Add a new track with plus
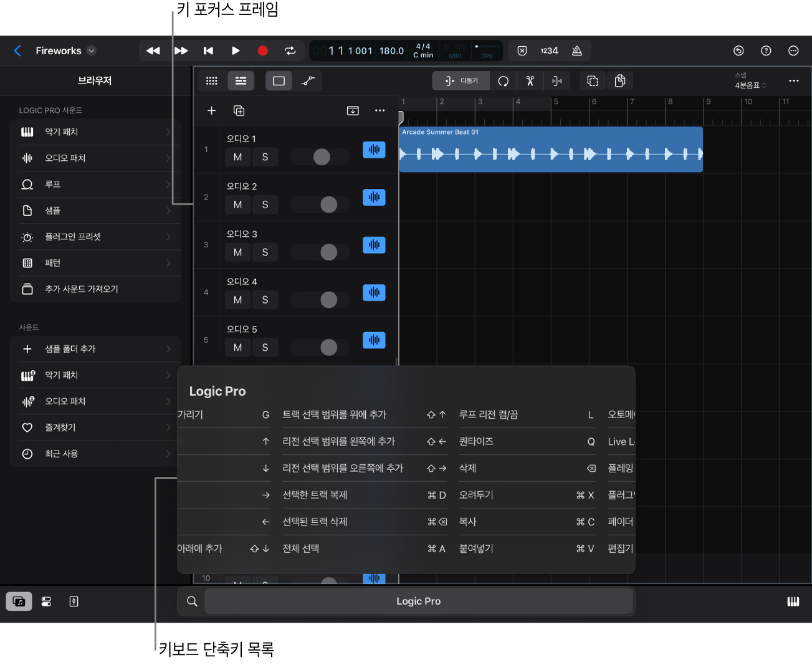The height and width of the screenshot is (665, 812). click(x=212, y=111)
